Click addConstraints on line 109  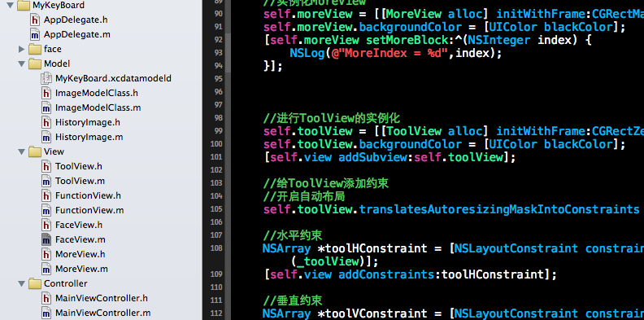click(386, 274)
